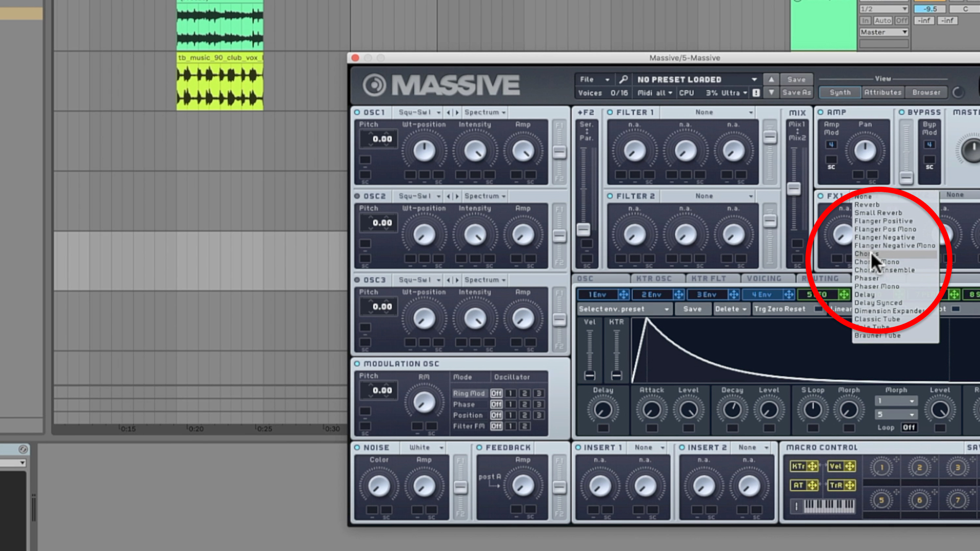This screenshot has height=551, width=980.
Task: Toggle Insert 1 power button
Action: coord(578,447)
